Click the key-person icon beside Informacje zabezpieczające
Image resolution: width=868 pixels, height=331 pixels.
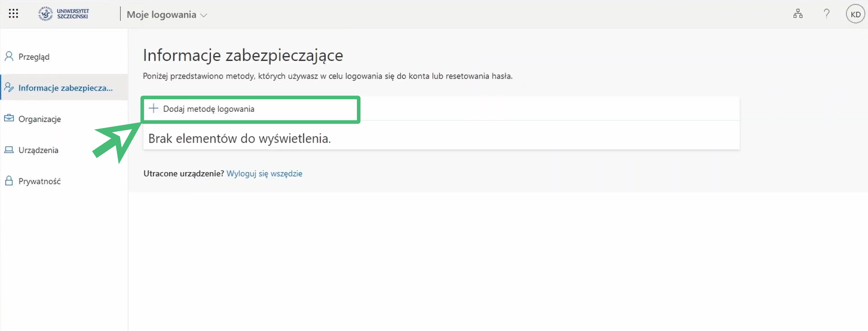9,87
